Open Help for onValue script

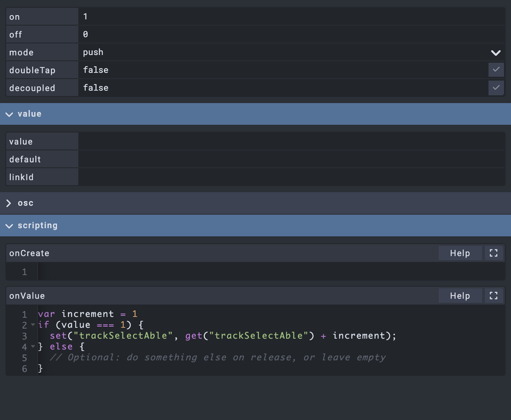tap(460, 296)
